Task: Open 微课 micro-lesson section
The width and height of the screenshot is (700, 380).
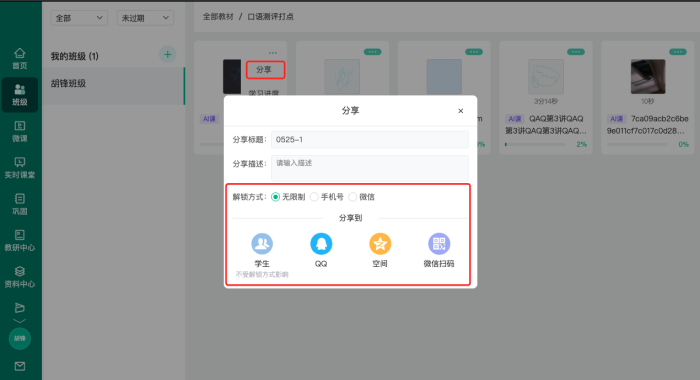Action: pyautogui.click(x=20, y=131)
